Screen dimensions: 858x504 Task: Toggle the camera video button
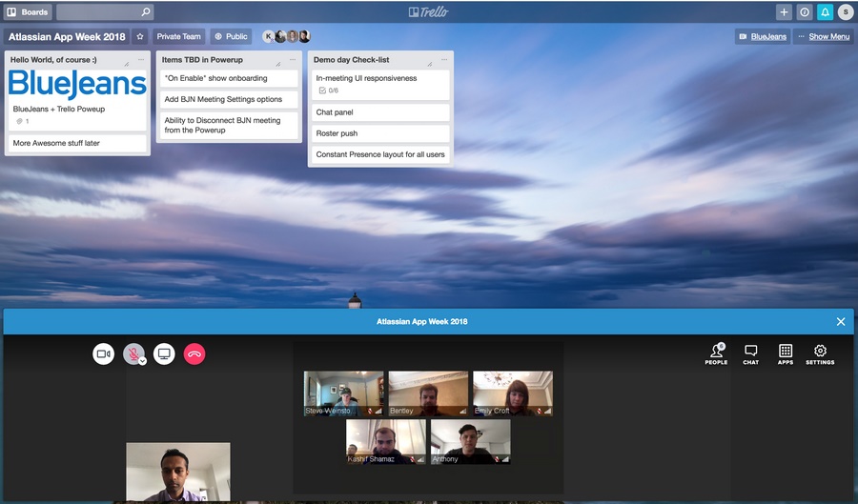[x=103, y=354]
